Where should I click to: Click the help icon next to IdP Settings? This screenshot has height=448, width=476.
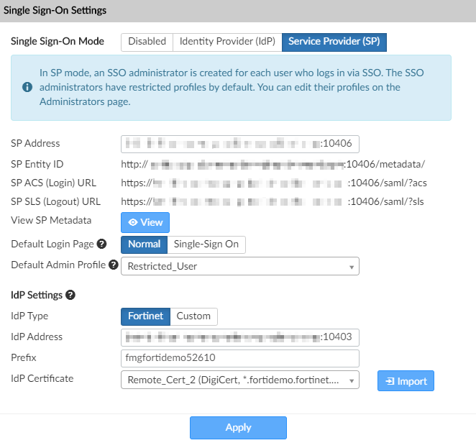(x=70, y=295)
